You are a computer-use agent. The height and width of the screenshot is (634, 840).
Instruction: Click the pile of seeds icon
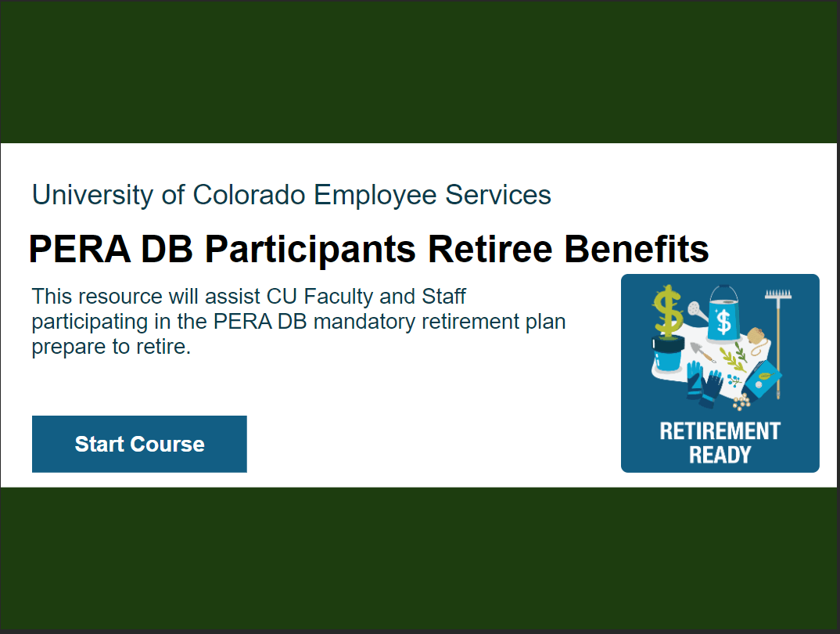(741, 402)
